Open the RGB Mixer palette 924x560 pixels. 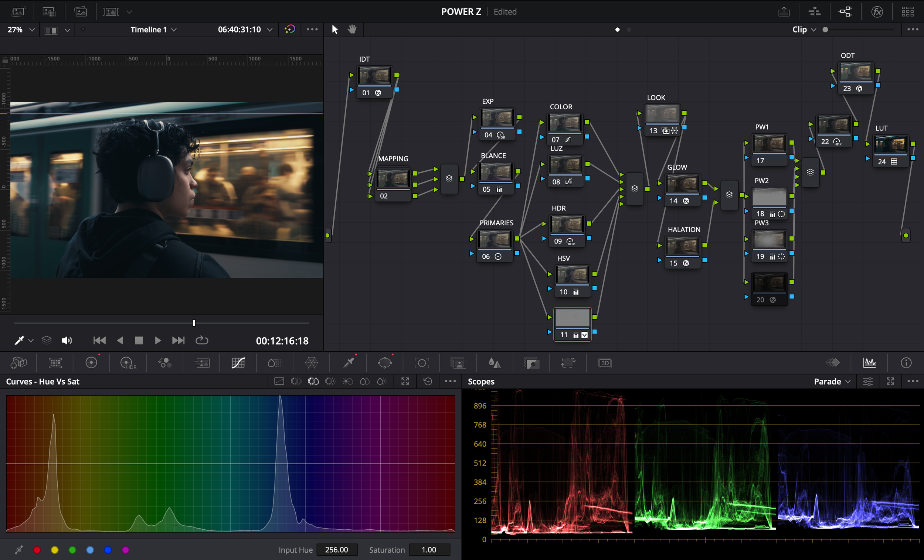(x=164, y=363)
